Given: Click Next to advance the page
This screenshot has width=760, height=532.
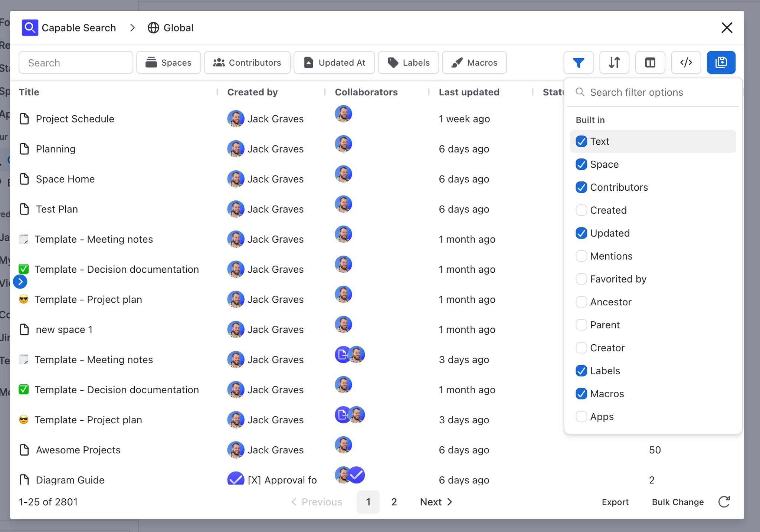Looking at the screenshot, I should (x=436, y=502).
